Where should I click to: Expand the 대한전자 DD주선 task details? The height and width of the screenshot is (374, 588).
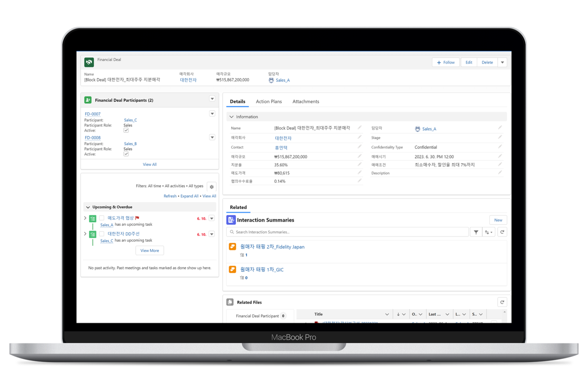click(85, 234)
